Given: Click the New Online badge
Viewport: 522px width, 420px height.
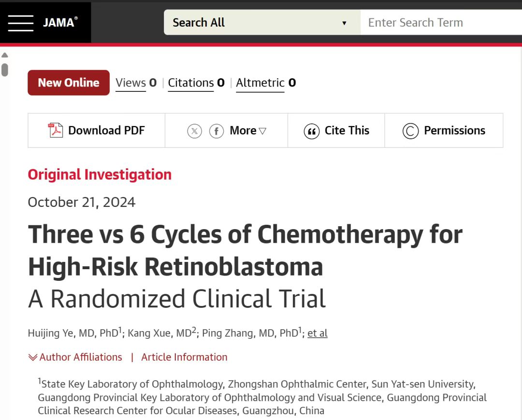Looking at the screenshot, I should pos(69,83).
